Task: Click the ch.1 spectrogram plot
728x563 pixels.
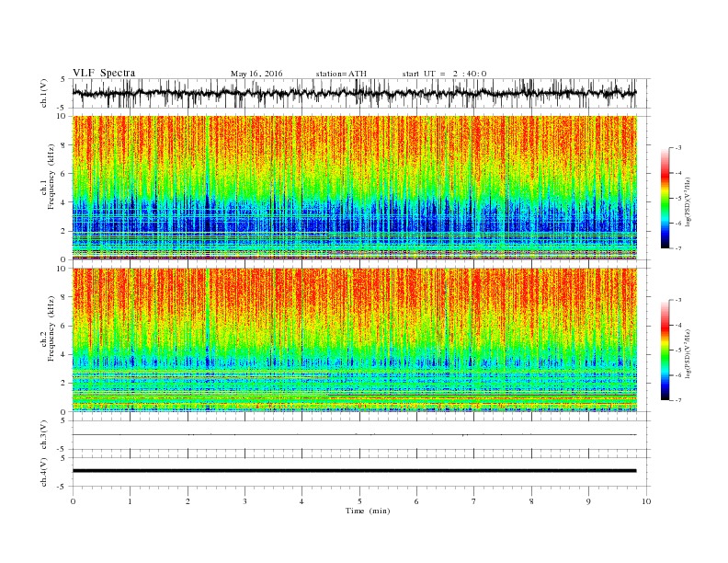Action: [x=355, y=188]
